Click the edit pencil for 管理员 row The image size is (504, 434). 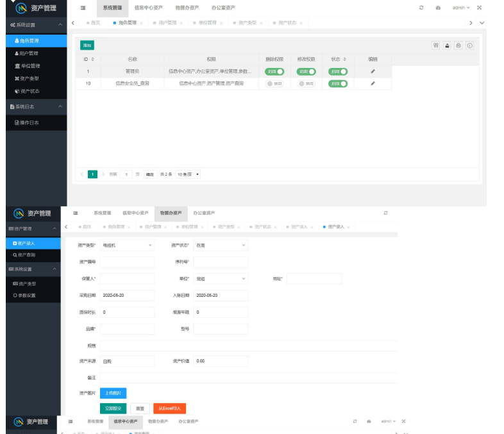(373, 72)
